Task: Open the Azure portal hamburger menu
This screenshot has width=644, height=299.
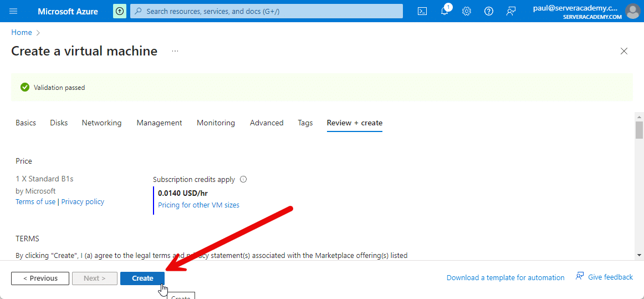Action: [13, 11]
